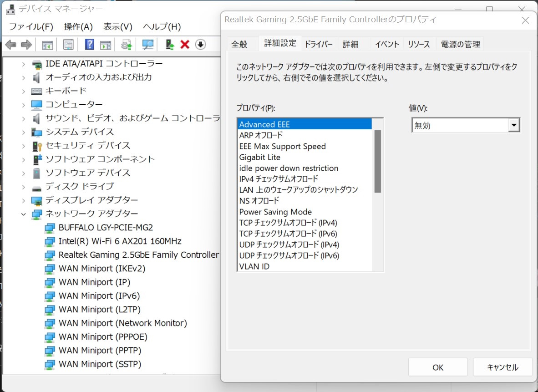Viewport: 538px width, 392px height.
Task: Expand the ディスク ドライブ node
Action: point(23,187)
